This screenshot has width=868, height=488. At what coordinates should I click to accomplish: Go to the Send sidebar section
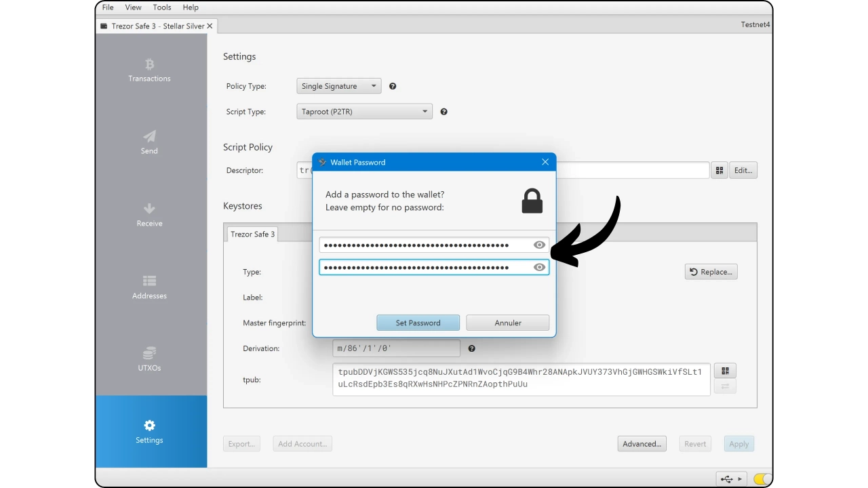click(x=149, y=142)
